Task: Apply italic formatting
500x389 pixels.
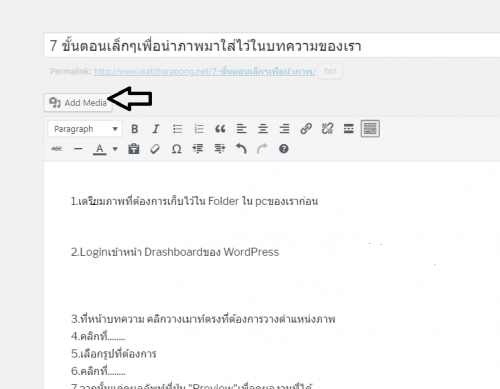Action: [156, 129]
